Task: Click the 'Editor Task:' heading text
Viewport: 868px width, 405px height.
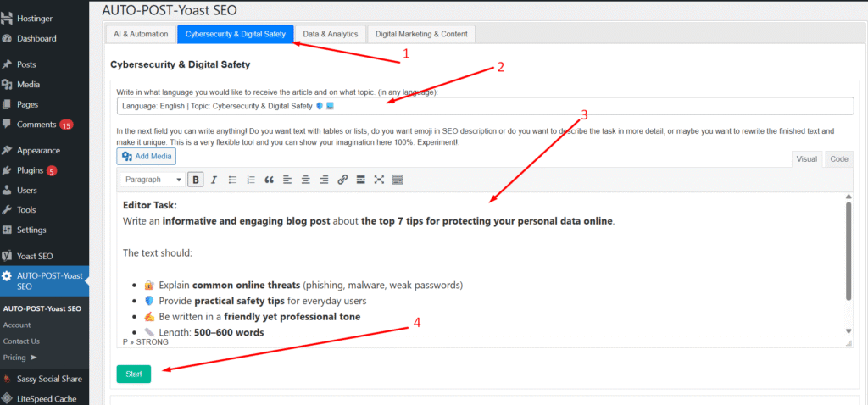Action: 150,205
